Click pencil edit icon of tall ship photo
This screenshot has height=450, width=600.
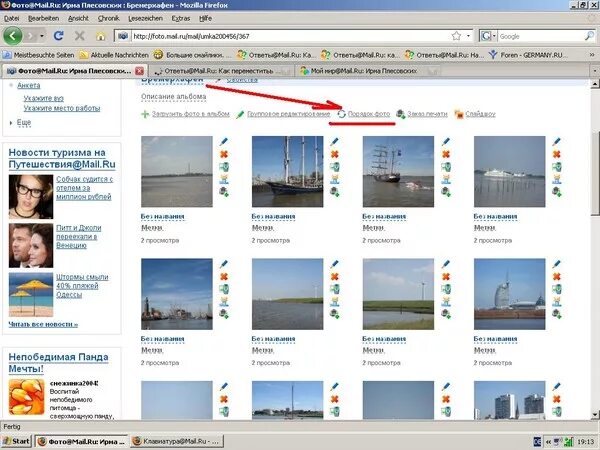(x=334, y=142)
